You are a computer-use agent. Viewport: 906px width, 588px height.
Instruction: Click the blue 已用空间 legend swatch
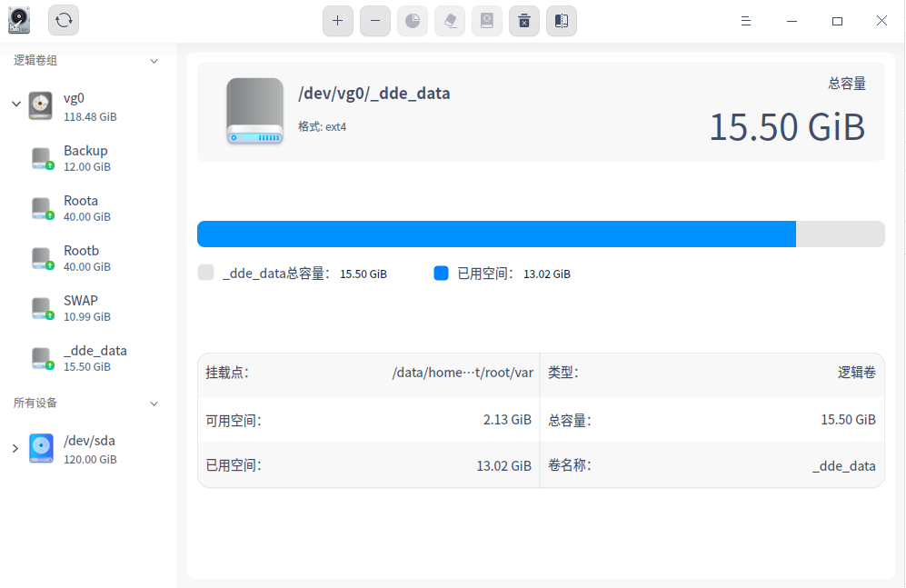(441, 274)
